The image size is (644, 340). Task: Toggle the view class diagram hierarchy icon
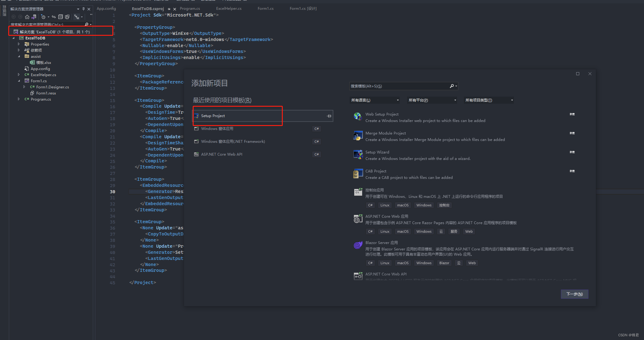[76, 17]
